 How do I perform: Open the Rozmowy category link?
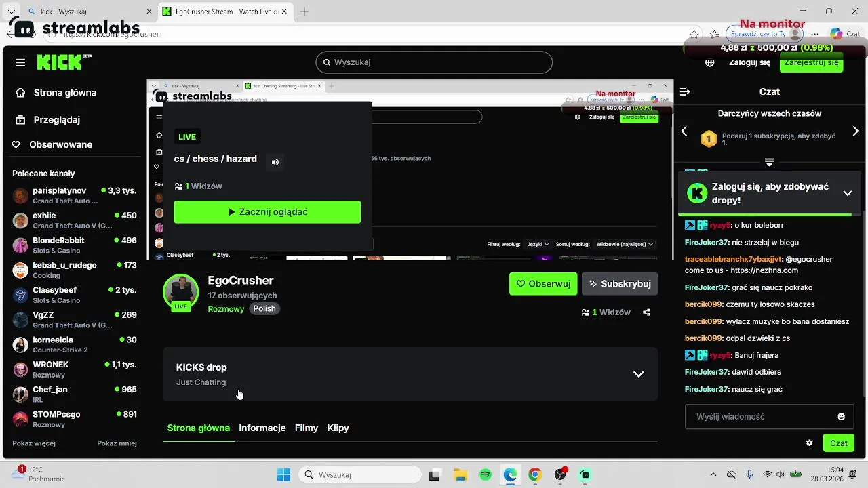click(x=226, y=308)
